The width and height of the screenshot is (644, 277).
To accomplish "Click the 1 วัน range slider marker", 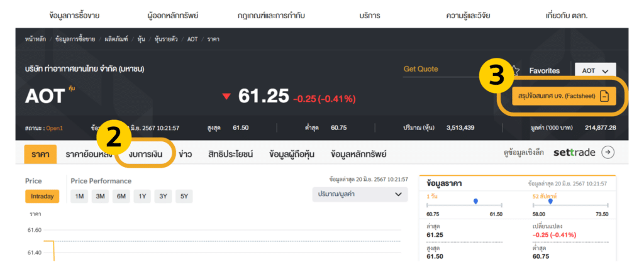I will [x=475, y=201].
